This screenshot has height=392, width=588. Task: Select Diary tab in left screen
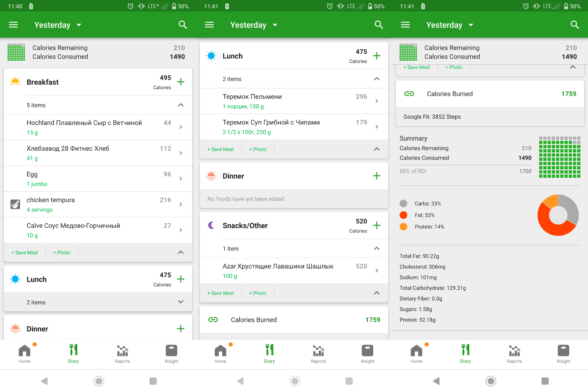coord(73,354)
